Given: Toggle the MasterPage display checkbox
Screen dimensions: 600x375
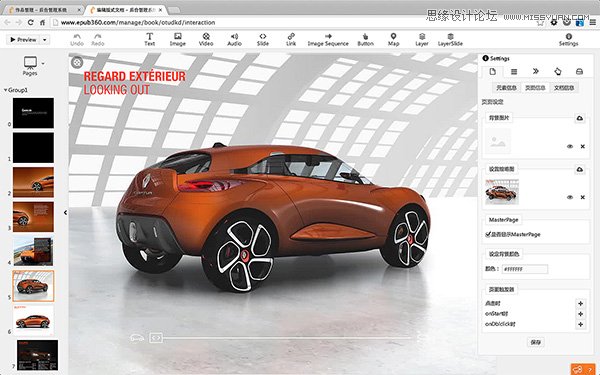Looking at the screenshot, I should pyautogui.click(x=488, y=234).
